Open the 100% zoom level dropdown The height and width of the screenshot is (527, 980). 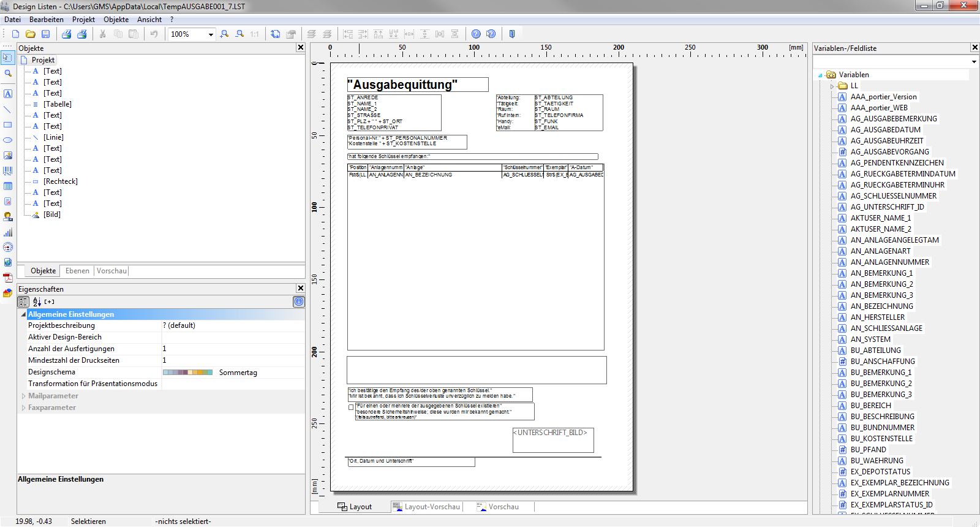211,34
